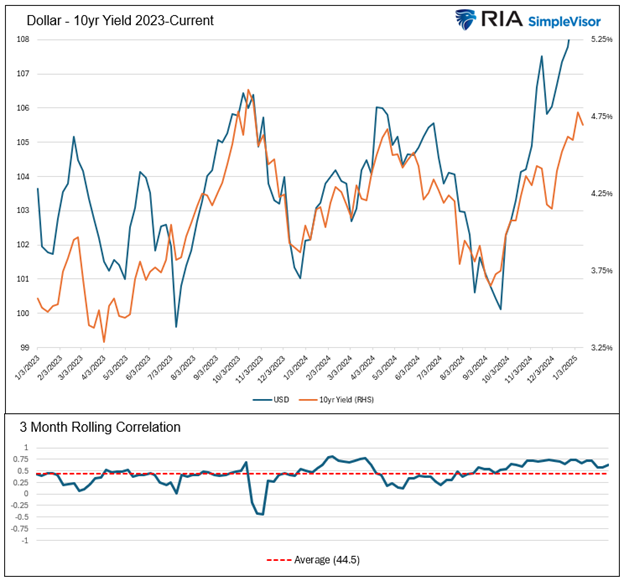Click the -1 correlation axis label
624x581 pixels.
point(25,540)
